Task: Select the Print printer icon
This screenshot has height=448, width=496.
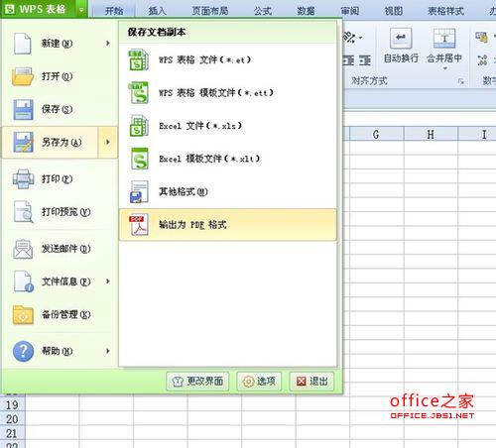Action: (x=23, y=178)
